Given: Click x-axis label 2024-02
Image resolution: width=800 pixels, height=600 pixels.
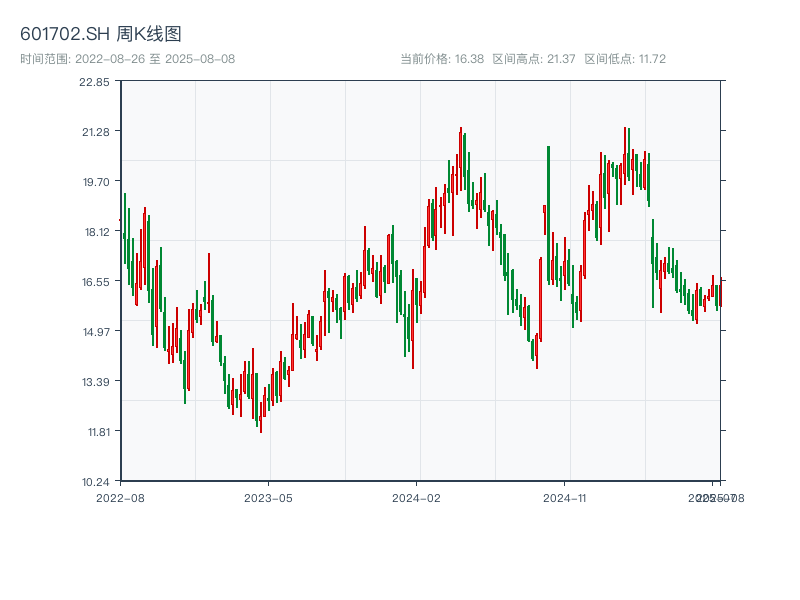Looking at the screenshot, I should pyautogui.click(x=416, y=498).
